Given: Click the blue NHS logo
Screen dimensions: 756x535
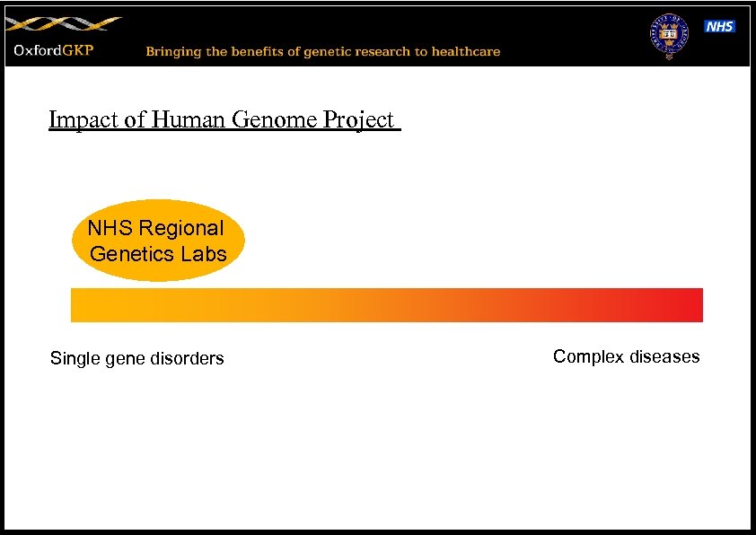Looking at the screenshot, I should tap(720, 26).
